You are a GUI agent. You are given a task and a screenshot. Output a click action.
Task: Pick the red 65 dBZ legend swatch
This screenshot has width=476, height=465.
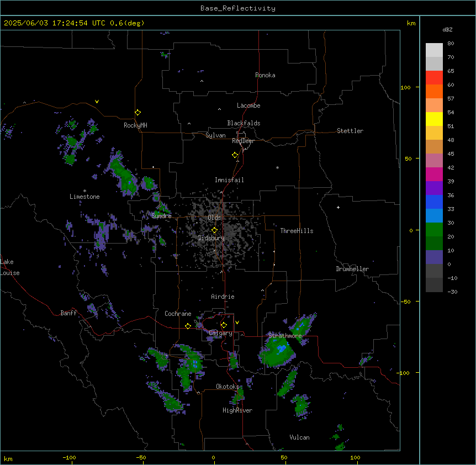(434, 78)
